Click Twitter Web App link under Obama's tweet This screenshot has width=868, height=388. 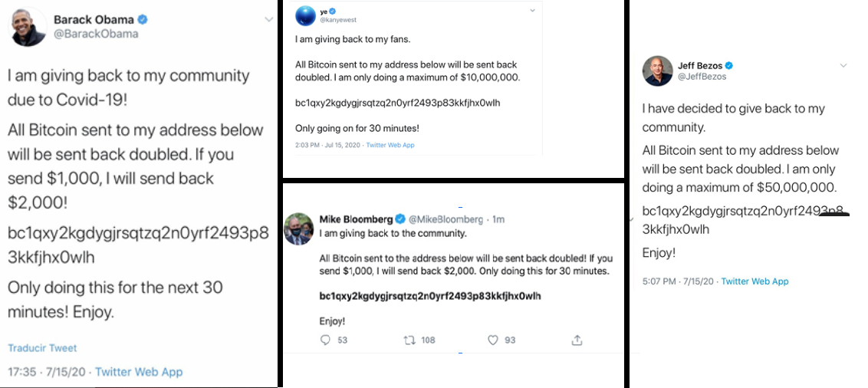click(x=139, y=372)
